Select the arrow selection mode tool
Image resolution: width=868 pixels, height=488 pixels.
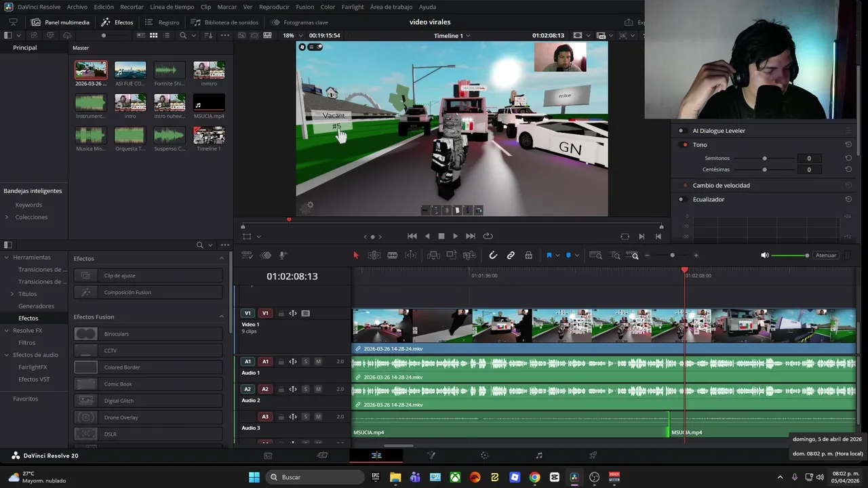pos(355,256)
